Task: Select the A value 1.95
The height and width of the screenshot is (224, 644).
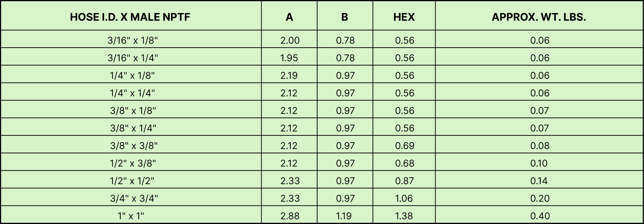Action: (x=289, y=58)
